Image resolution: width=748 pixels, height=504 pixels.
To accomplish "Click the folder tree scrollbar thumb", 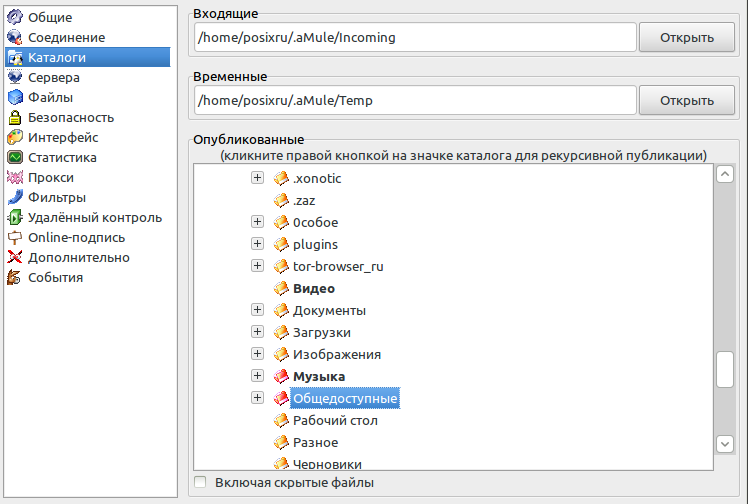I will point(725,370).
